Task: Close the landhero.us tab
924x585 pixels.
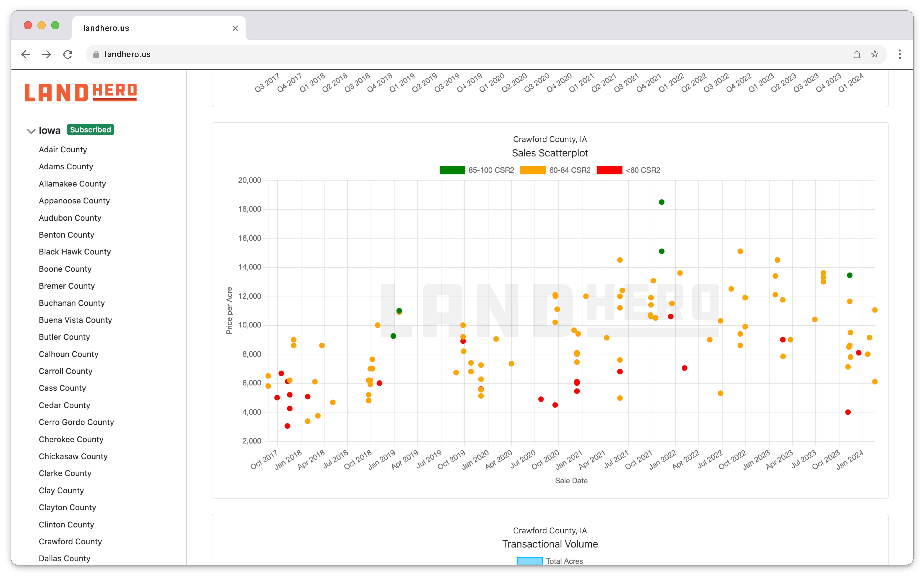Action: click(235, 28)
